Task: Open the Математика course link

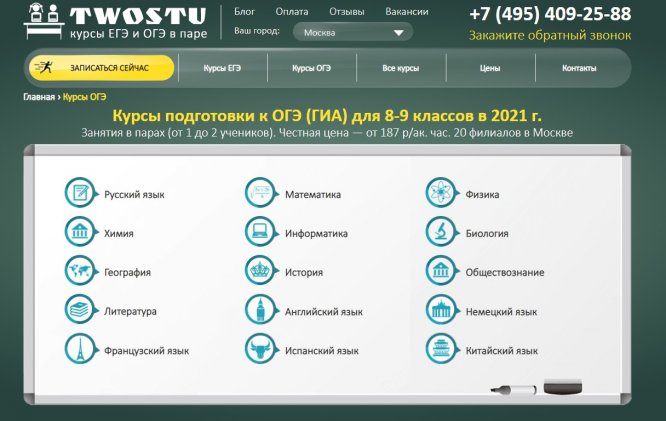Action: coord(313,195)
